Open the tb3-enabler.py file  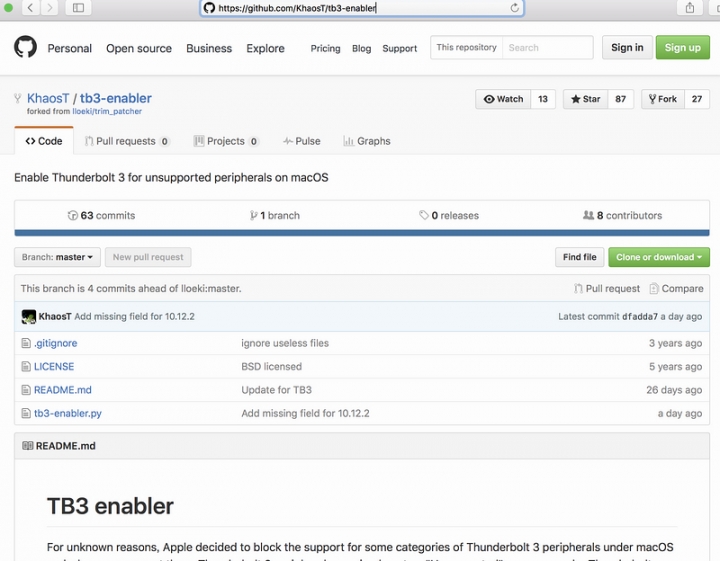click(x=68, y=413)
